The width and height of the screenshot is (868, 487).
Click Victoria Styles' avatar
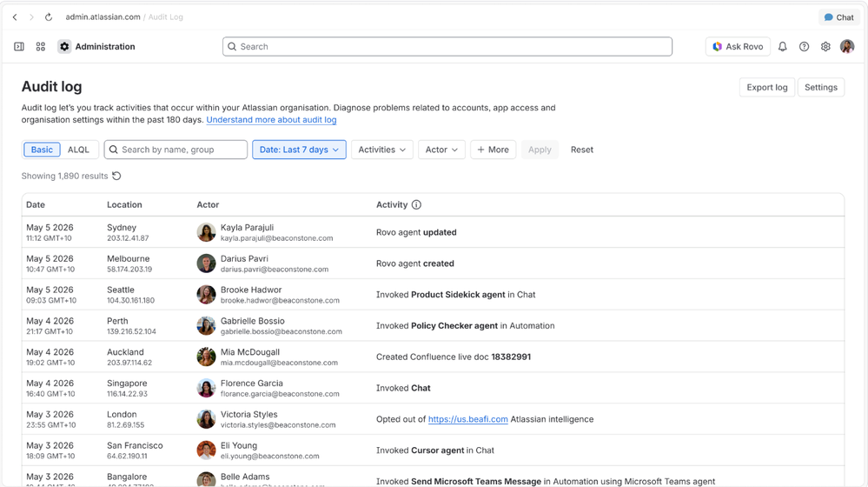click(x=206, y=419)
